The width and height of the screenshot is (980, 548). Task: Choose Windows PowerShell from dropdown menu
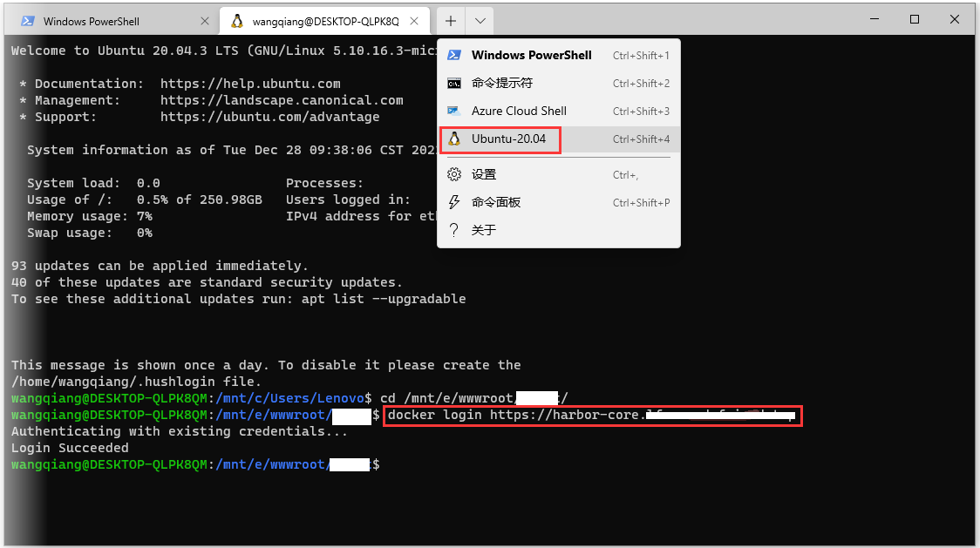pos(559,55)
